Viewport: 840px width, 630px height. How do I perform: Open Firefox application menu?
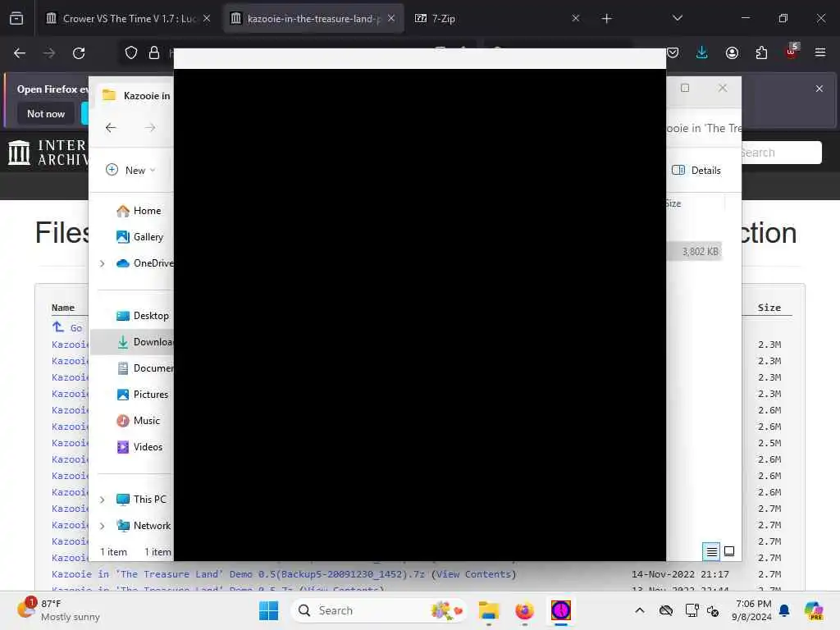[x=820, y=52]
